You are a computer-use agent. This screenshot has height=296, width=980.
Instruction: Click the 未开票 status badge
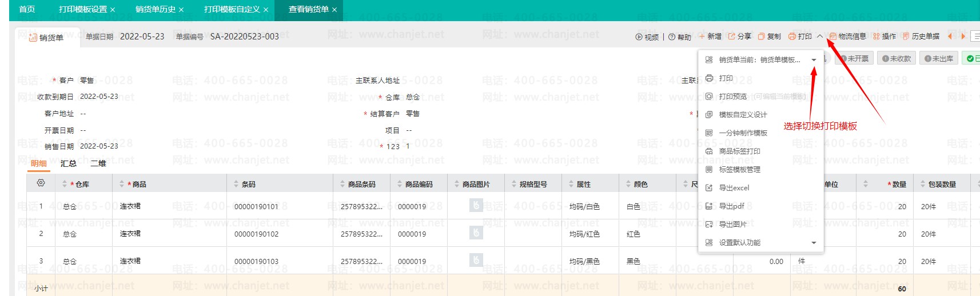(x=854, y=58)
